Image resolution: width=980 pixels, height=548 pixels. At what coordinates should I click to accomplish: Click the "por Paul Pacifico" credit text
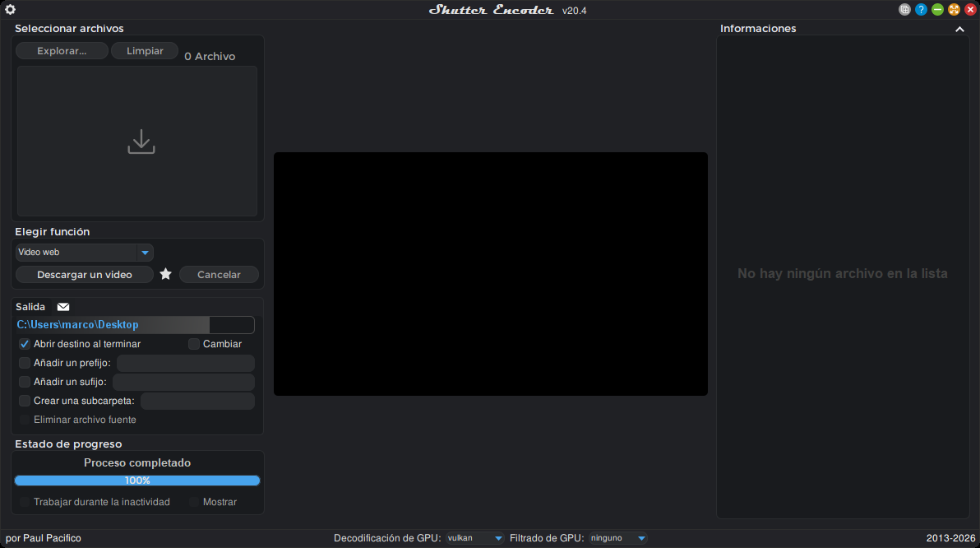tap(43, 538)
